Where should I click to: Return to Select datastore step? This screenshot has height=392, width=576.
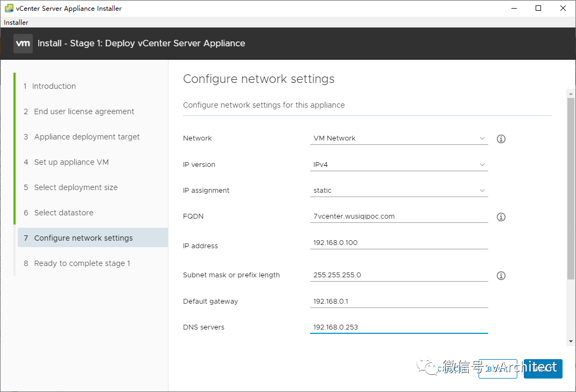point(64,213)
